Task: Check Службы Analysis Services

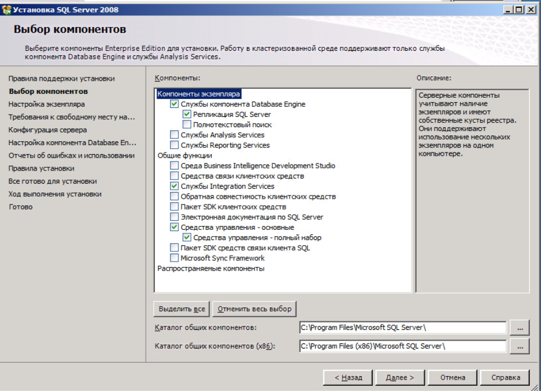Action: 174,135
